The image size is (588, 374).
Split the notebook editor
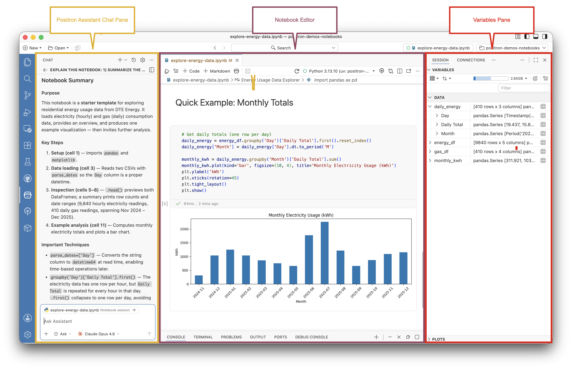tap(400, 71)
